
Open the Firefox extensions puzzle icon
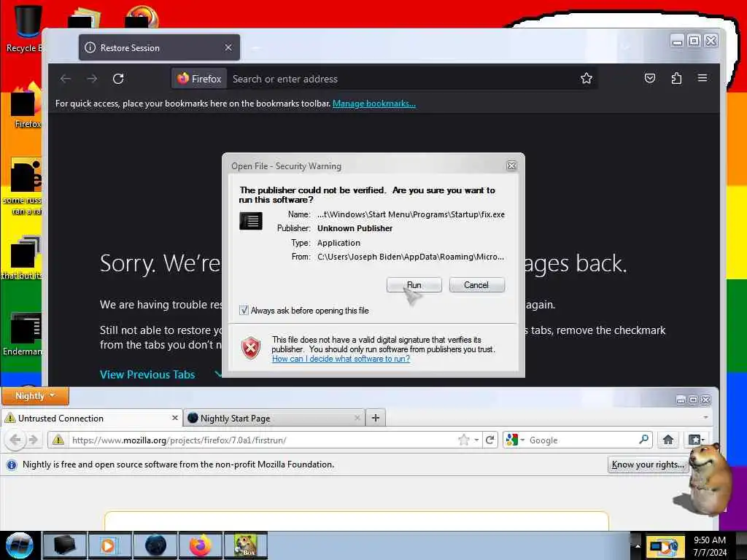pyautogui.click(x=676, y=78)
